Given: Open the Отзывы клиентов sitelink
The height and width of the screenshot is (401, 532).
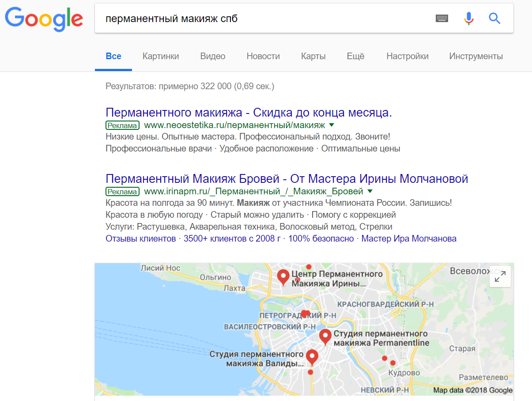Looking at the screenshot, I should (x=141, y=239).
